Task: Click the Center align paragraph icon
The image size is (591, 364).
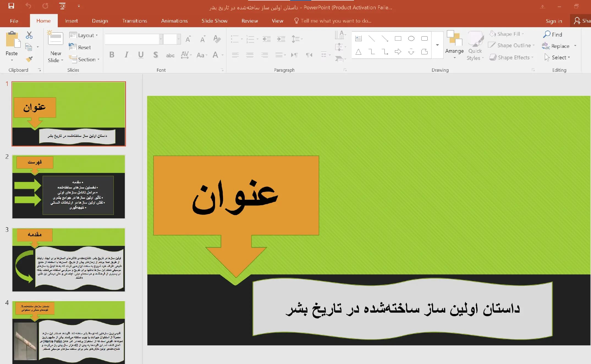Action: point(250,55)
